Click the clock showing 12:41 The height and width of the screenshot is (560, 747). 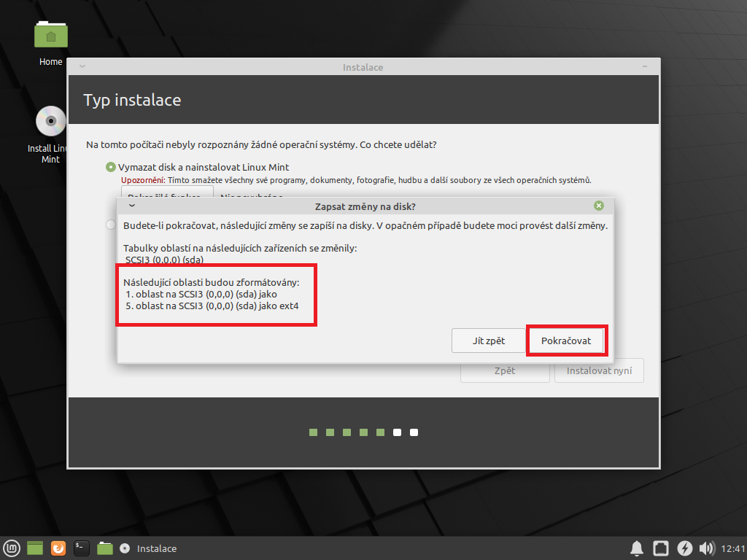(732, 548)
